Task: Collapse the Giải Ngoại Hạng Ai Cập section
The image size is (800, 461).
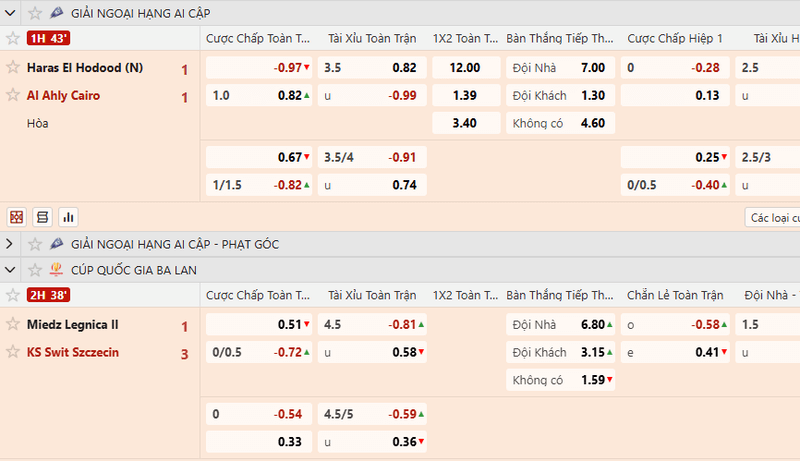Action: click(9, 13)
